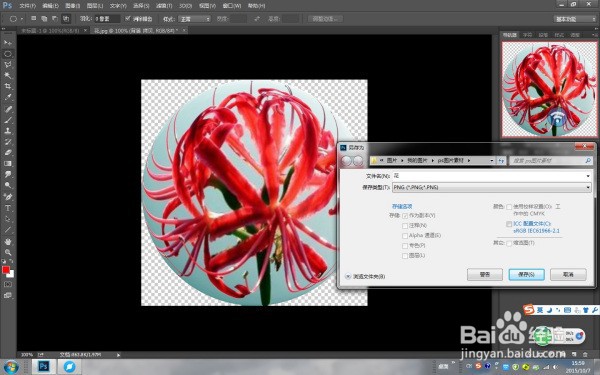Open the workspace switcher dropdown
This screenshot has width=600, height=375.
pos(574,19)
